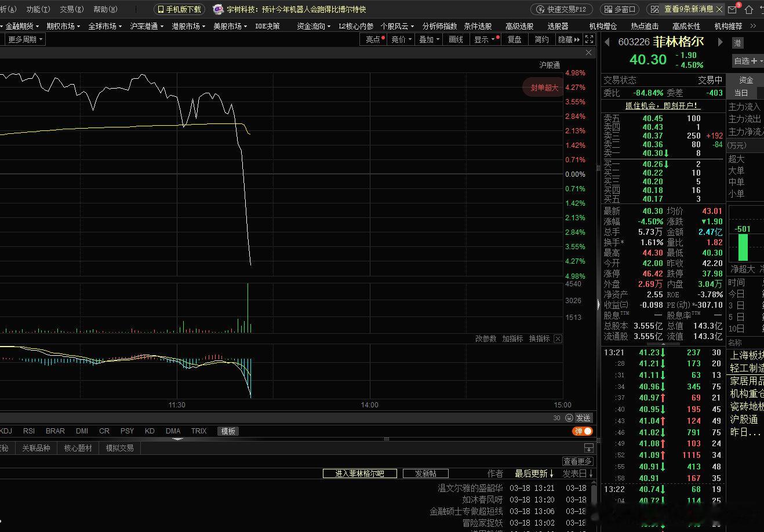The image size is (764, 532).
Task: Select the RSI indicator tab
Action: click(x=28, y=431)
